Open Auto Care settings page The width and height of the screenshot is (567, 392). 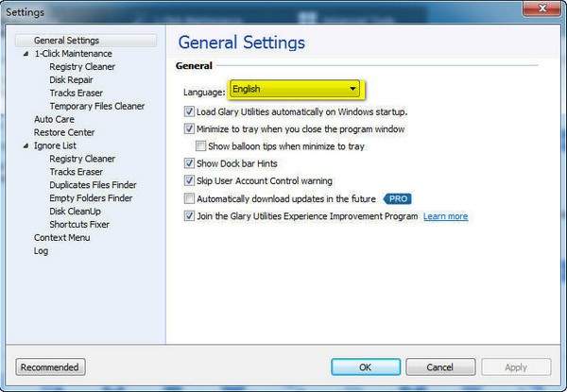click(x=54, y=120)
